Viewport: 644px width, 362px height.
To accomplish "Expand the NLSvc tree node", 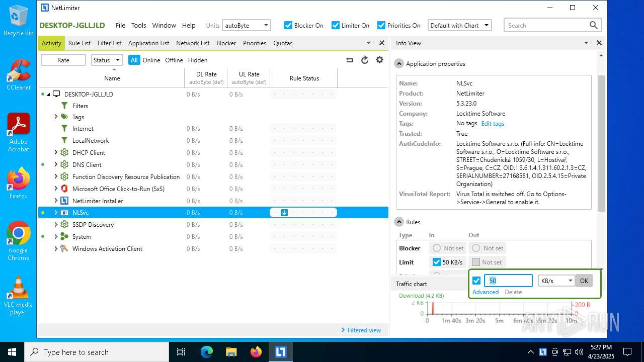I will (56, 213).
